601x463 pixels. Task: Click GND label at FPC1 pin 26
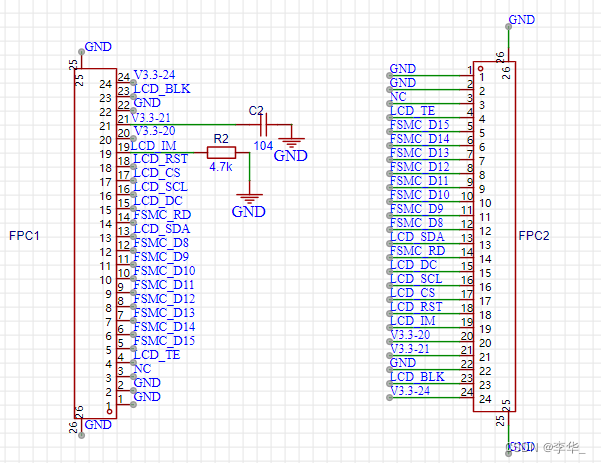(98, 425)
